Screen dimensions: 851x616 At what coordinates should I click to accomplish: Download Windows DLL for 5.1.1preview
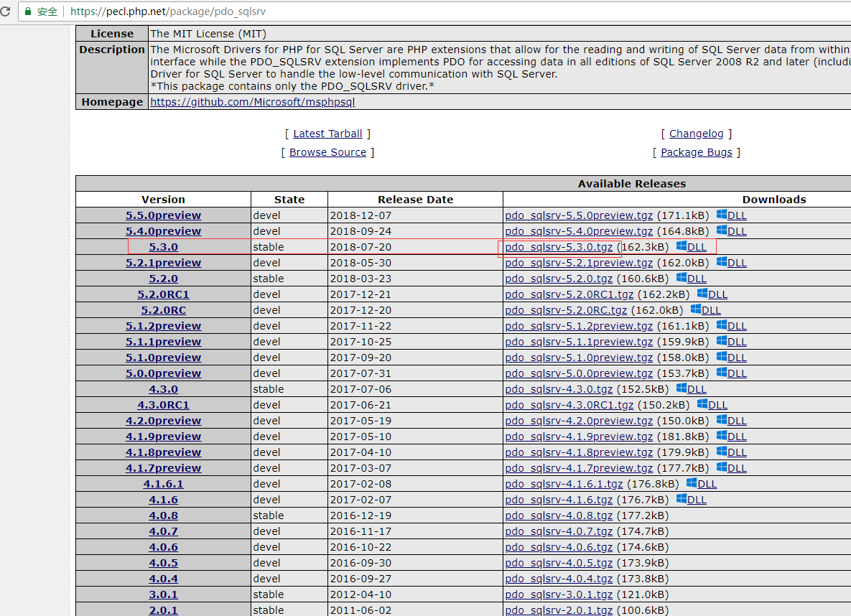731,341
